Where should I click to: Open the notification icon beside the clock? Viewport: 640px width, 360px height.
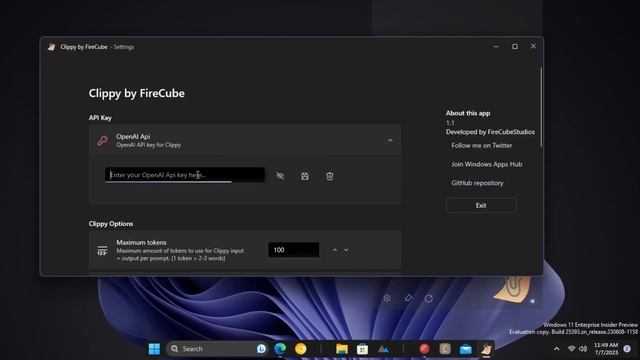(627, 349)
